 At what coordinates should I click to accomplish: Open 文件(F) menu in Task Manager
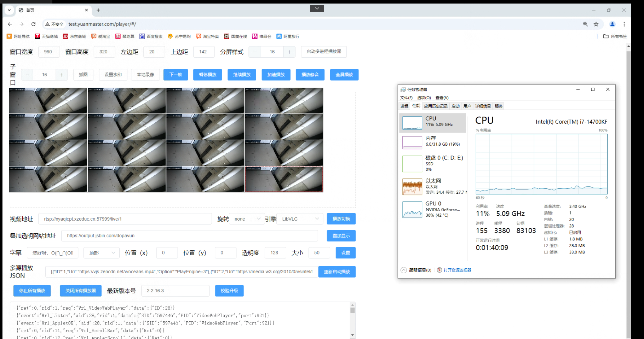[406, 98]
